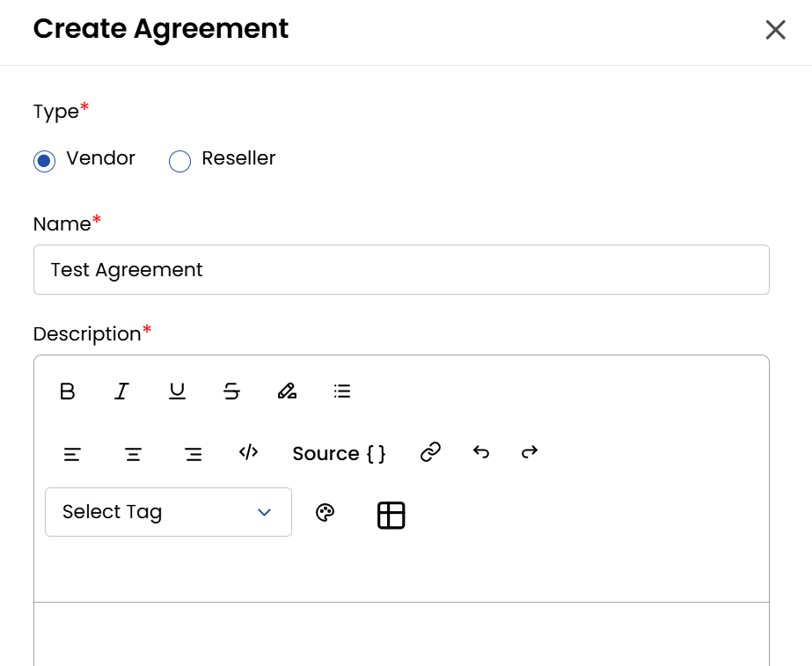Insert a table into the description

click(391, 515)
